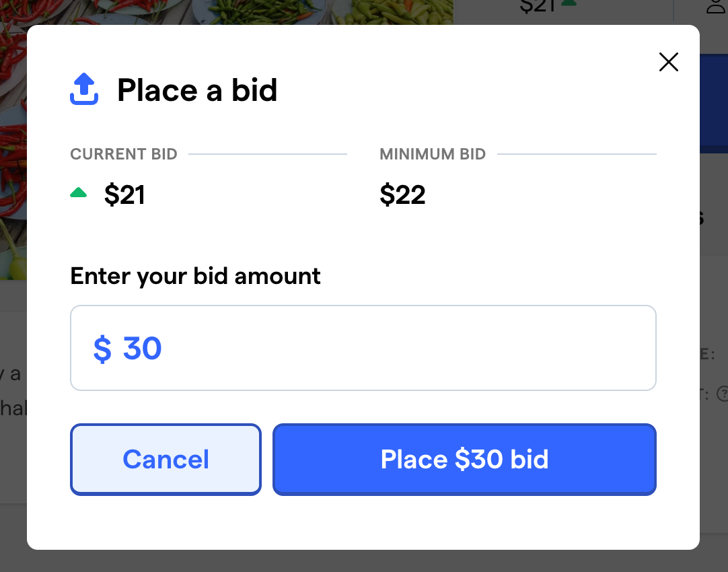Click the $21 current bid amount
The image size is (728, 572).
(x=124, y=194)
